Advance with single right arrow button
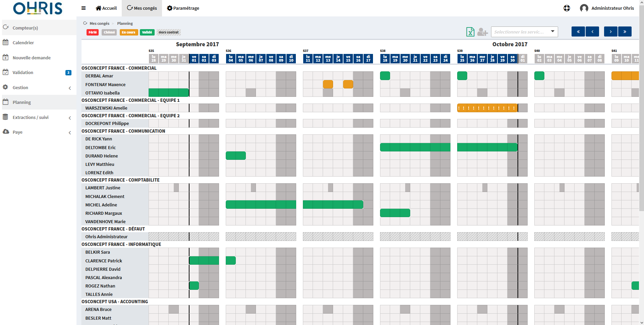644x325 pixels. pos(611,31)
